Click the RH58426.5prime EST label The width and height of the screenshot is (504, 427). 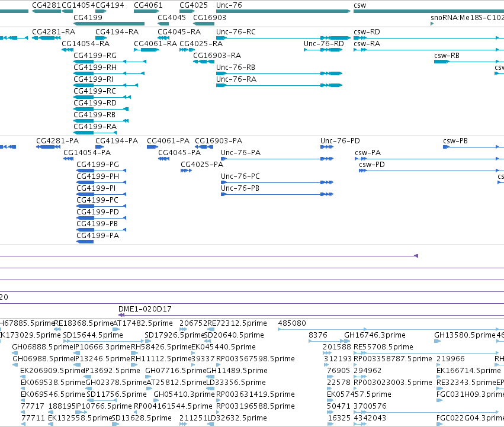[x=161, y=347]
